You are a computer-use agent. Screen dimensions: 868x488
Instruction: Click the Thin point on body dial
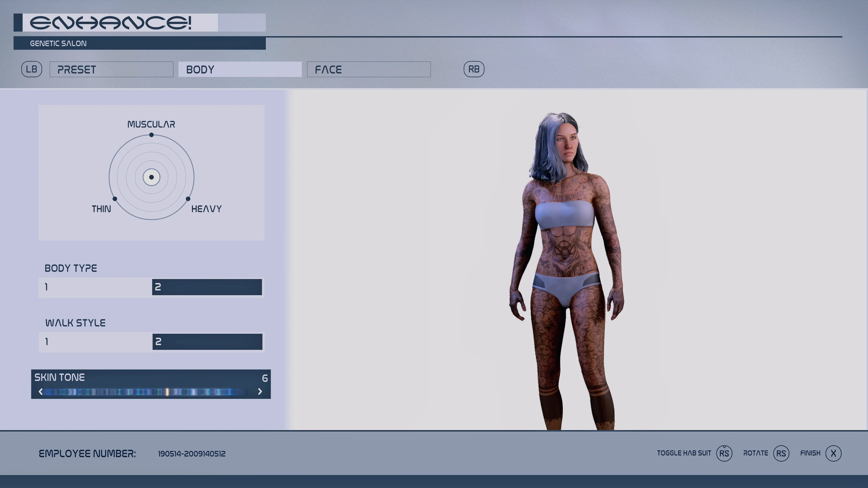pos(115,199)
